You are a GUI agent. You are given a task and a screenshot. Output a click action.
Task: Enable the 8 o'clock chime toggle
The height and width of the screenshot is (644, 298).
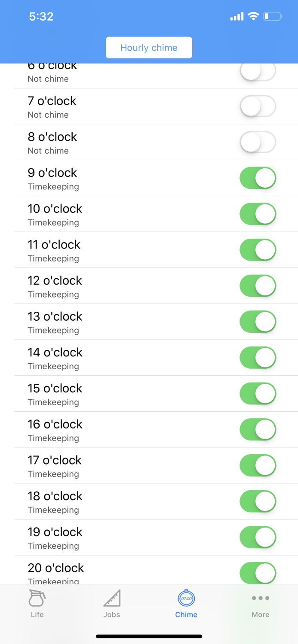tap(257, 142)
